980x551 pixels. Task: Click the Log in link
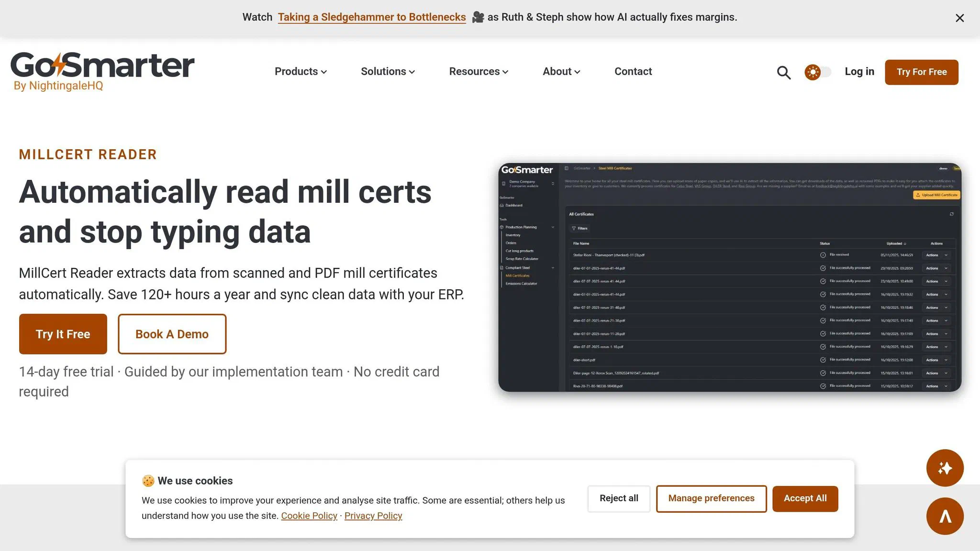(x=859, y=72)
